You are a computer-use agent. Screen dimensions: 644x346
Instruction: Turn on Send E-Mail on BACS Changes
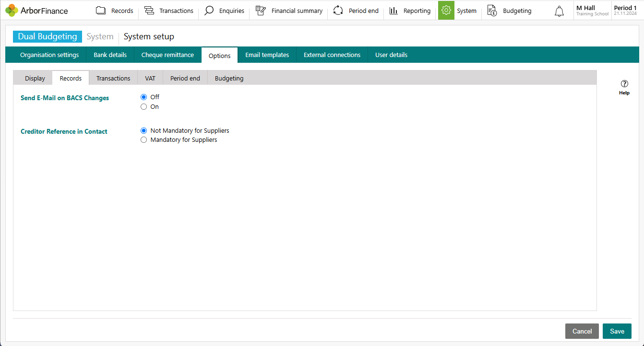143,107
